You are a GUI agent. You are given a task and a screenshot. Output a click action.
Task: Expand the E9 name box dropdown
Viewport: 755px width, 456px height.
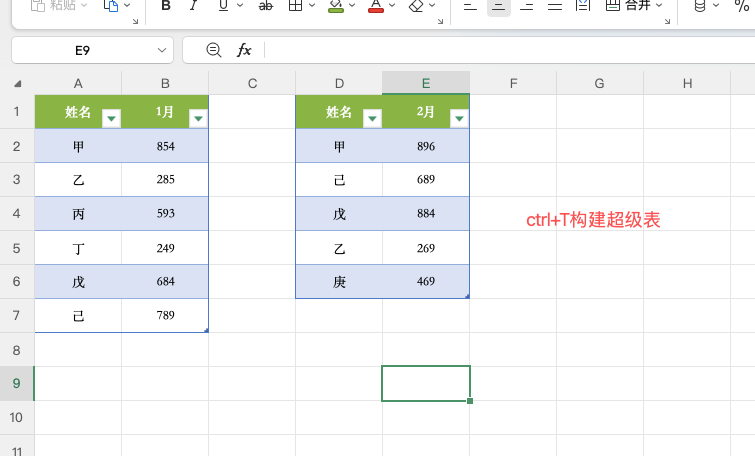(162, 50)
